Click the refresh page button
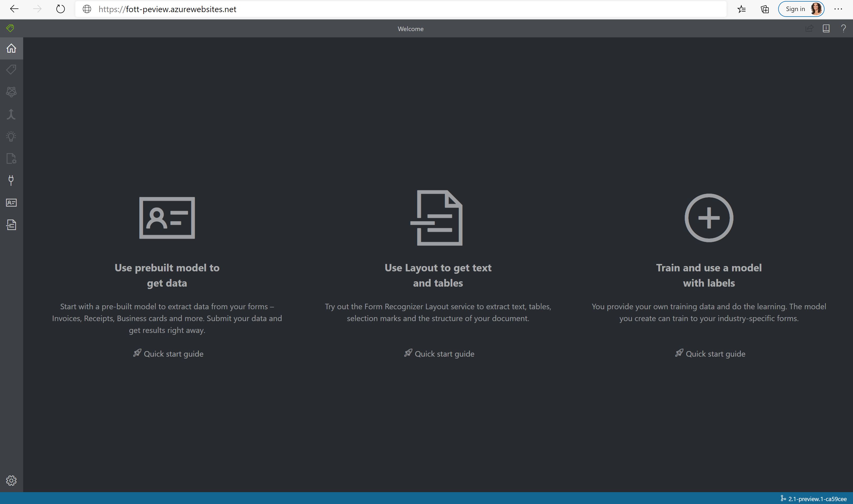Viewport: 853px width, 504px height. click(61, 9)
